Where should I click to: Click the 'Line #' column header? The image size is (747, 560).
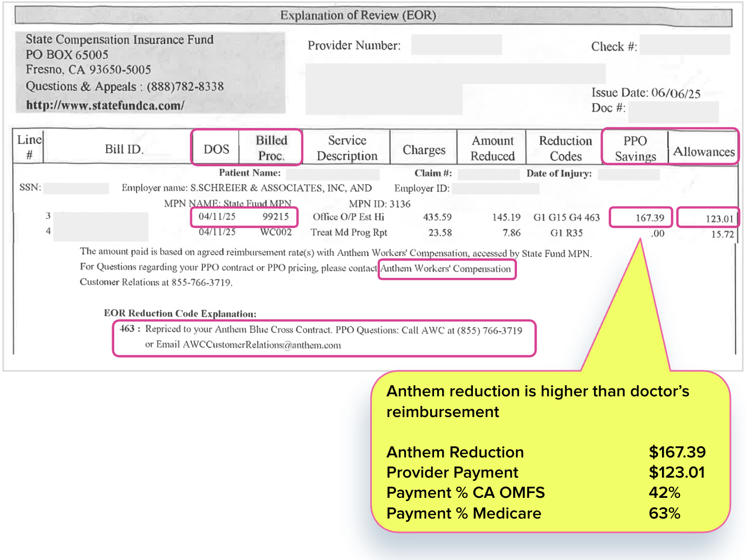pyautogui.click(x=29, y=147)
